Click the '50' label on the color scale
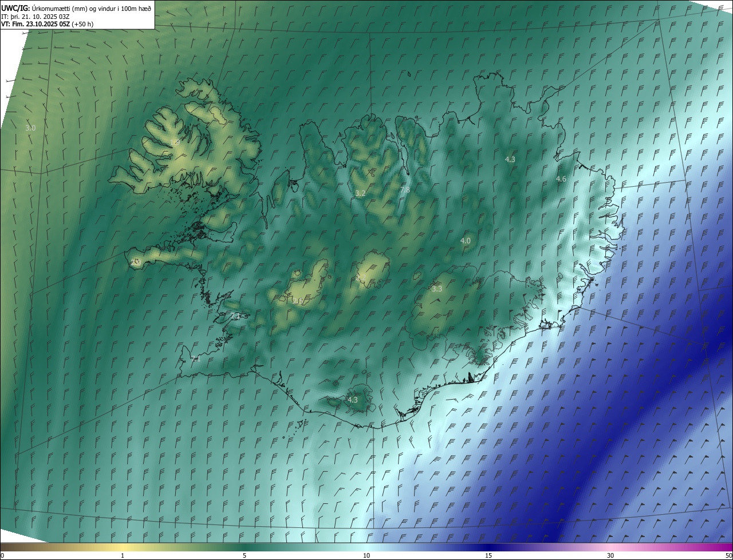The width and height of the screenshot is (733, 560). [x=728, y=555]
